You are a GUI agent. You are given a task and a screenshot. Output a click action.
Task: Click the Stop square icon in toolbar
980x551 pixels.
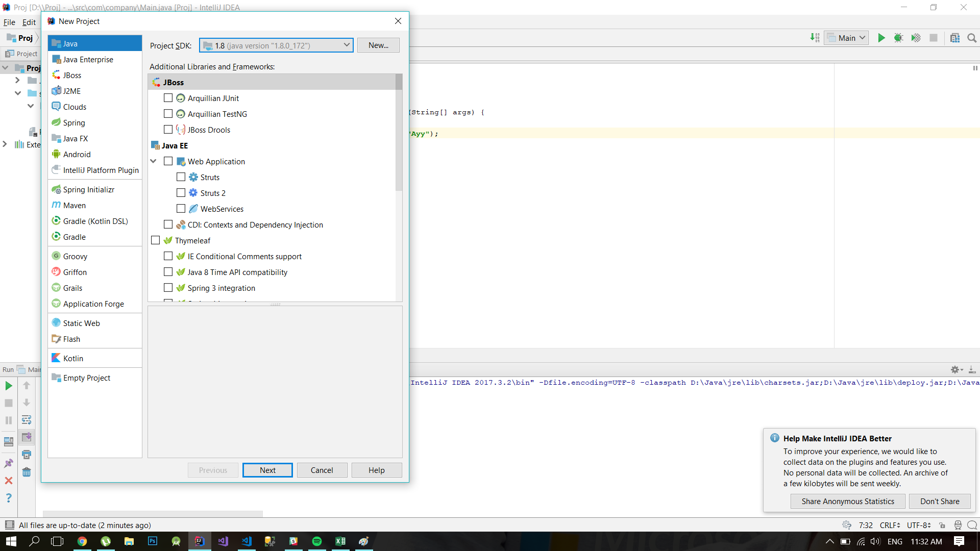pos(934,38)
